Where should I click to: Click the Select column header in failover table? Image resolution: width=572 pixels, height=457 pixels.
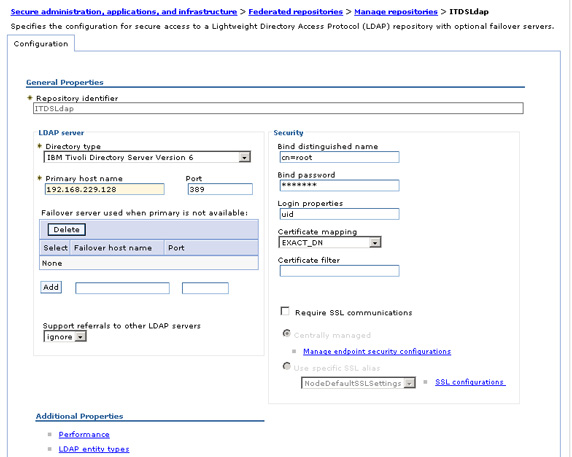coord(55,248)
